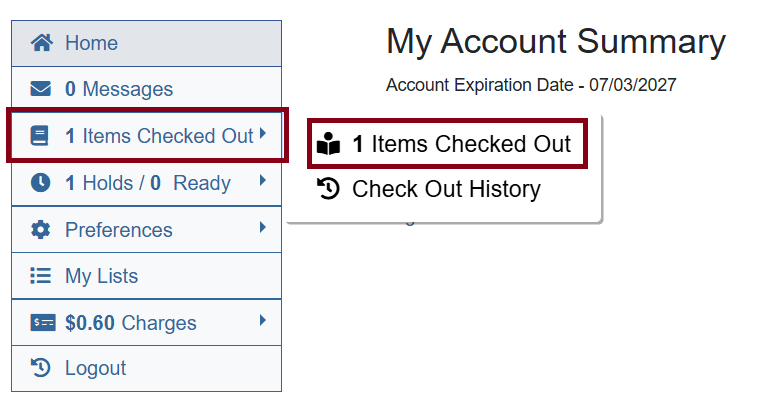Go to the Home page link
This screenshot has height=402, width=761.
point(91,43)
